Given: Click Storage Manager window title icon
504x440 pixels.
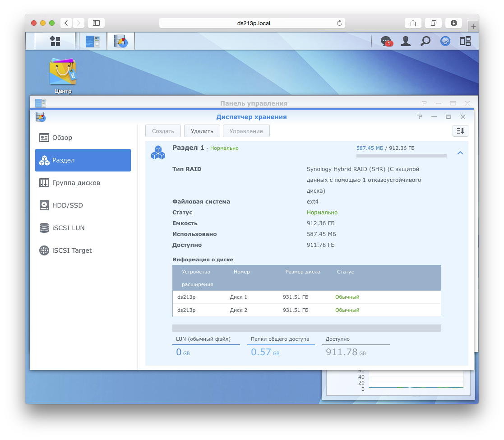Looking at the screenshot, I should 41,117.
